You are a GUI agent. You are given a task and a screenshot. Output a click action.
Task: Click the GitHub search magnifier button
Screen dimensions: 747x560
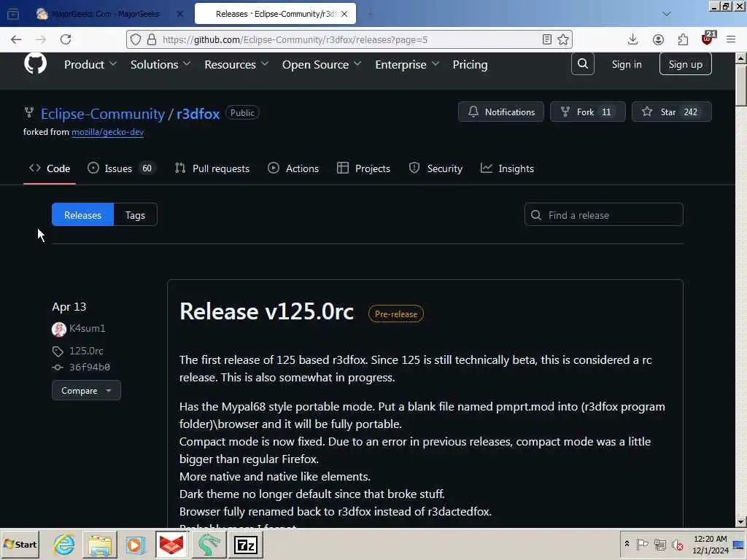(582, 64)
